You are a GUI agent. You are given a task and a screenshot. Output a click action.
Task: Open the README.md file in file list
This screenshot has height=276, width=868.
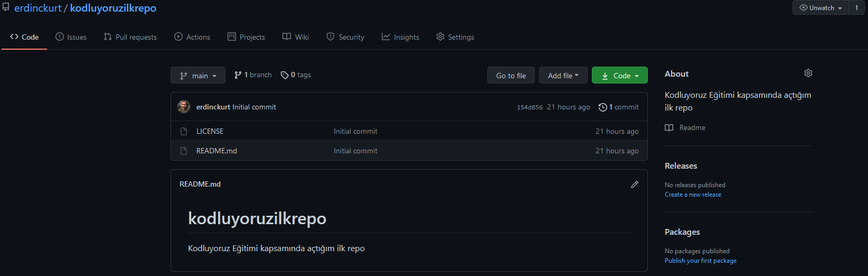click(x=216, y=151)
